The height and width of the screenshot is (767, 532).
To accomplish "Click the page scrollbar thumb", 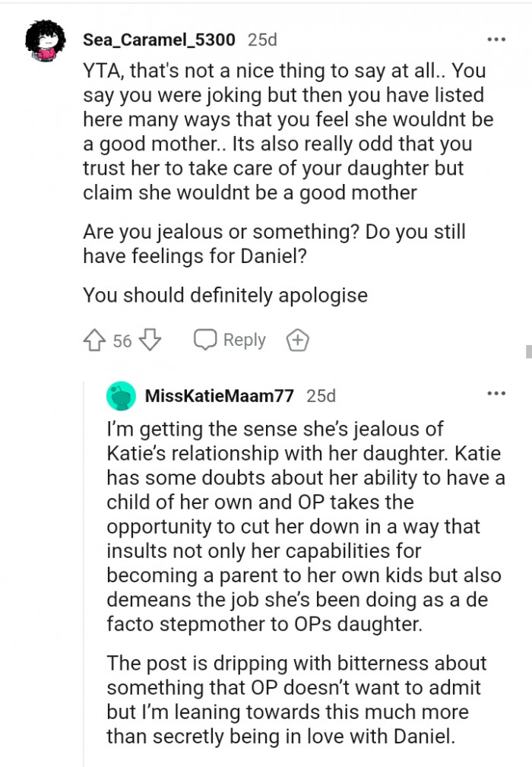I will pos(527,350).
